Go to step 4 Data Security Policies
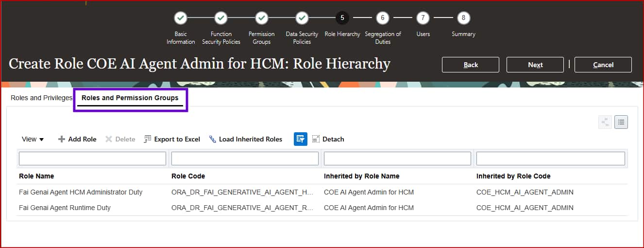 (302, 18)
